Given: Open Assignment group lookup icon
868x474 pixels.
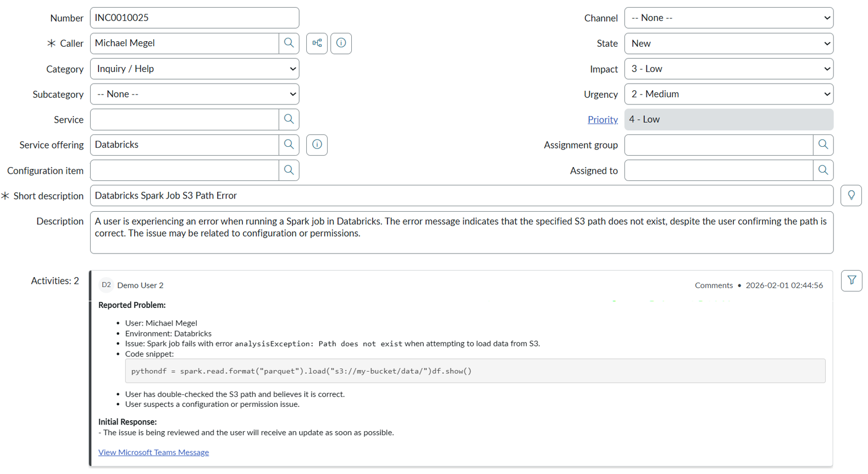Looking at the screenshot, I should coord(823,145).
